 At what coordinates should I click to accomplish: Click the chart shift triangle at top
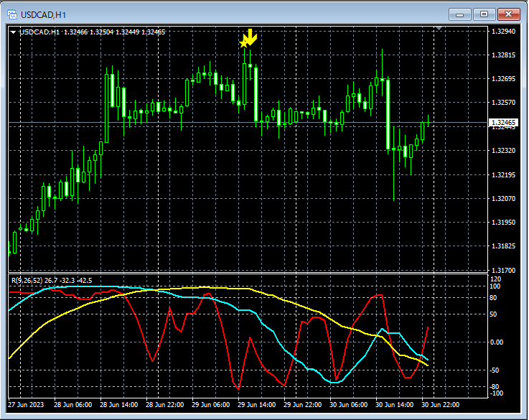[x=439, y=28]
